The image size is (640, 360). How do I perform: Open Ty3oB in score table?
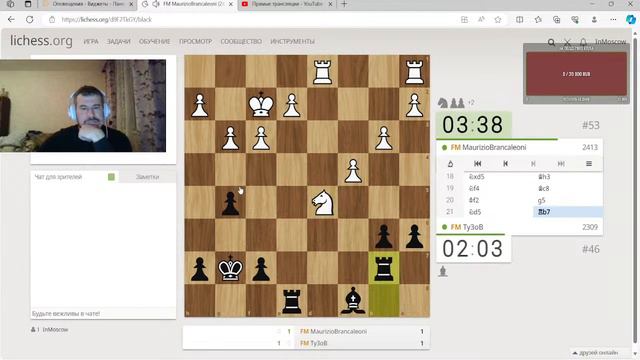tap(318, 343)
